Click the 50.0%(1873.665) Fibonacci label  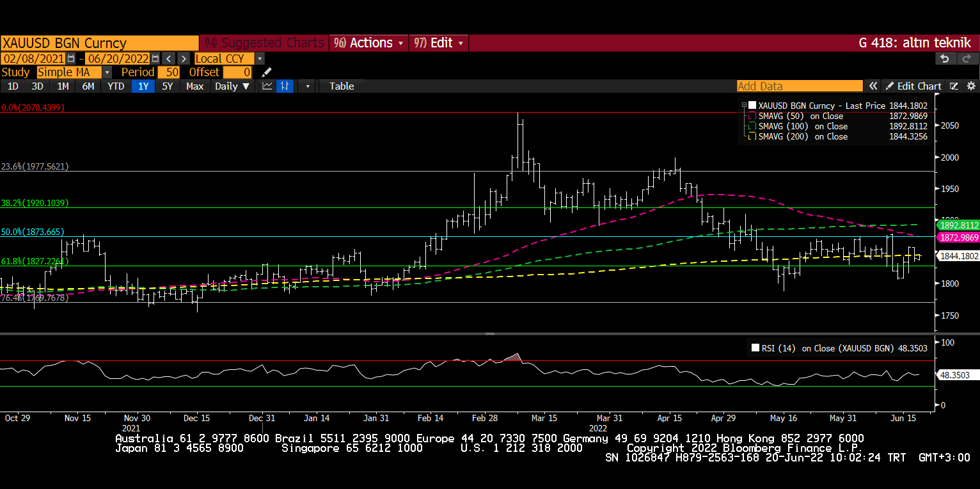(x=33, y=232)
